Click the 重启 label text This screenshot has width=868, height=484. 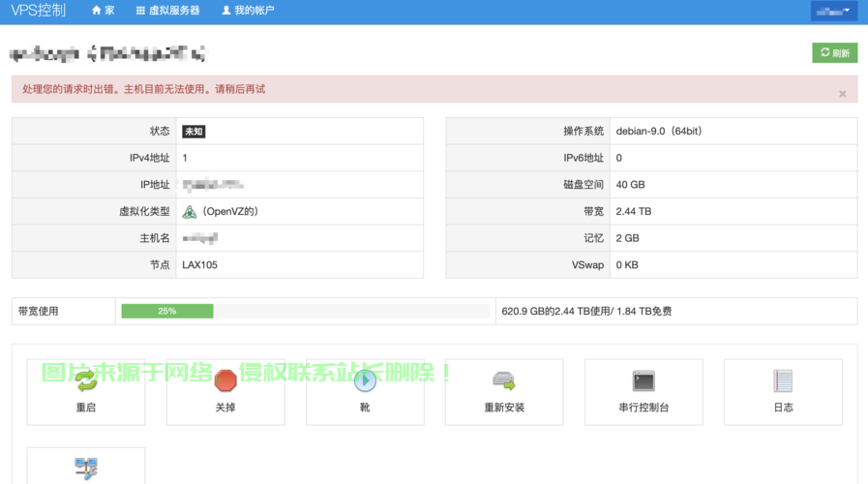[x=86, y=408]
